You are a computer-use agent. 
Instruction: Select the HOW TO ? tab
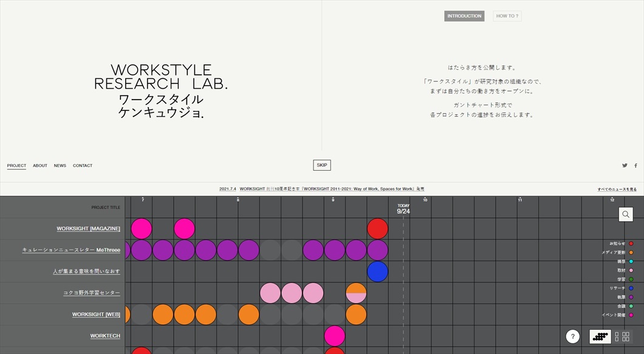point(507,16)
